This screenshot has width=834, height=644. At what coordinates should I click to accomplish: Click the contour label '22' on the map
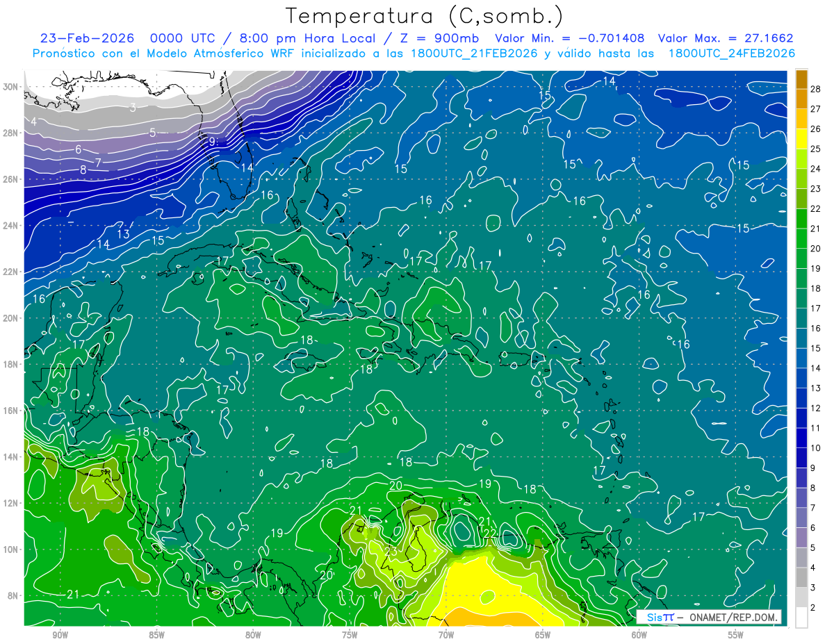pyautogui.click(x=490, y=534)
